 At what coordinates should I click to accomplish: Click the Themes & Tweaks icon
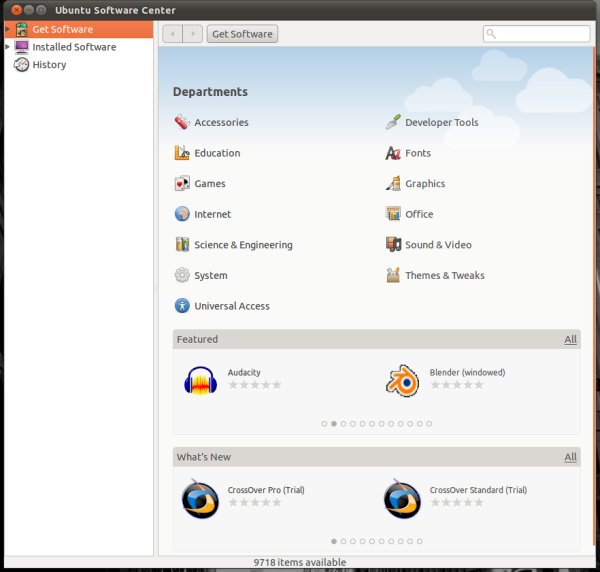pyautogui.click(x=393, y=275)
